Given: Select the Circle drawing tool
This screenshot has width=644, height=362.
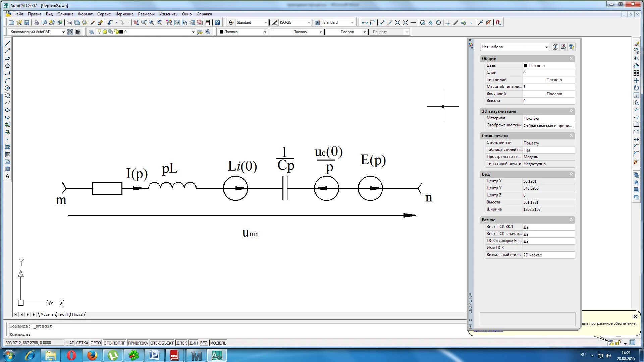Looking at the screenshot, I should tap(7, 88).
